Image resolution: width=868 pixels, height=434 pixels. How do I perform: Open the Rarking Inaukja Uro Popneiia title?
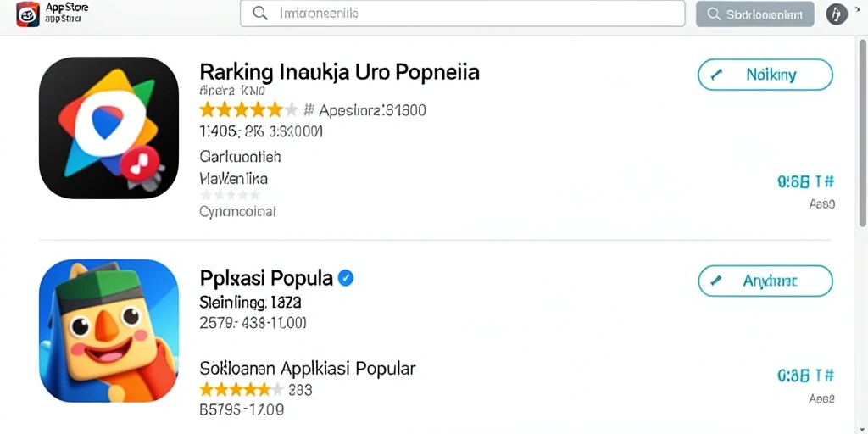click(x=339, y=72)
